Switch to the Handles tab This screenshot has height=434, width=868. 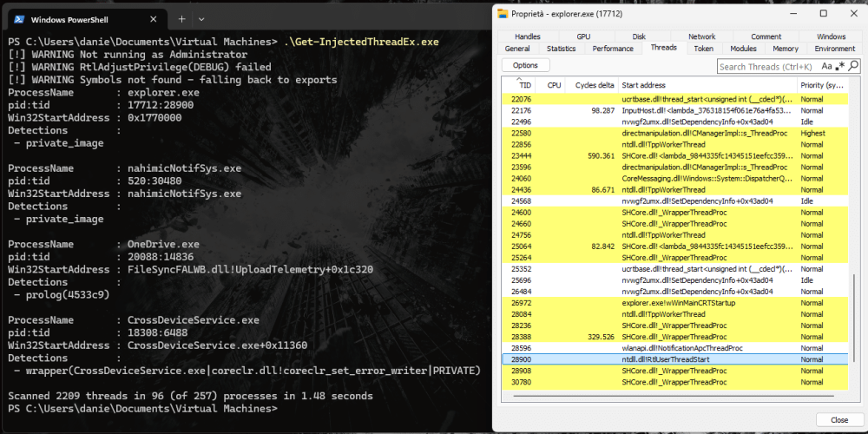coord(527,36)
